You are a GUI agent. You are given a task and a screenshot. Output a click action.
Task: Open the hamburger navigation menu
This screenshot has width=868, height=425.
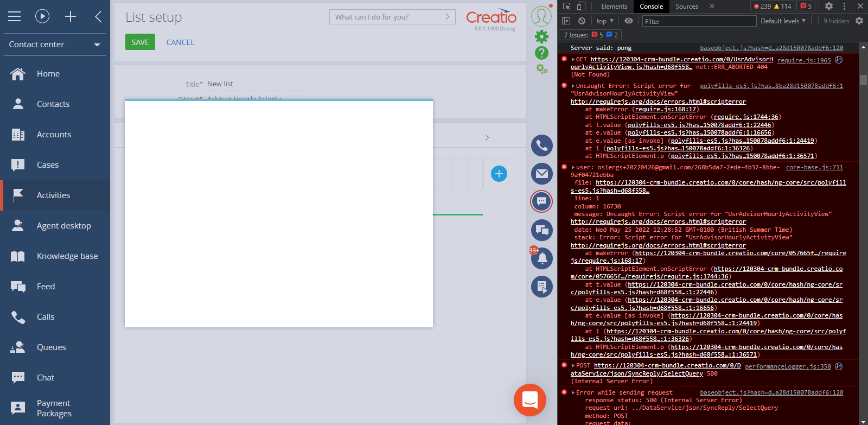[15, 16]
